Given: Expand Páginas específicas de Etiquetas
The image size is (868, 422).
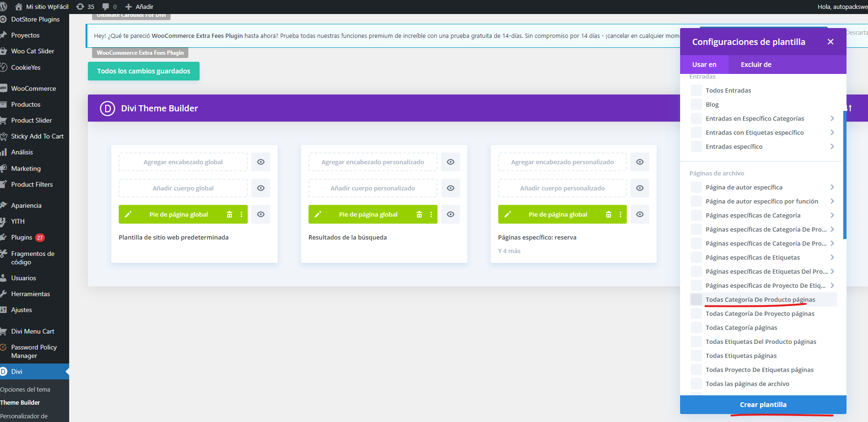Looking at the screenshot, I should (832, 257).
